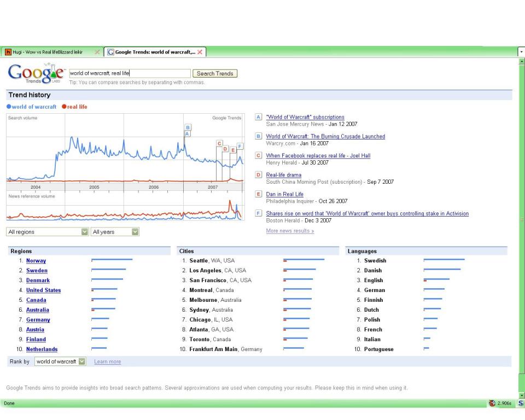525x420 pixels.
Task: Click the Learn more link
Action: pos(108,361)
